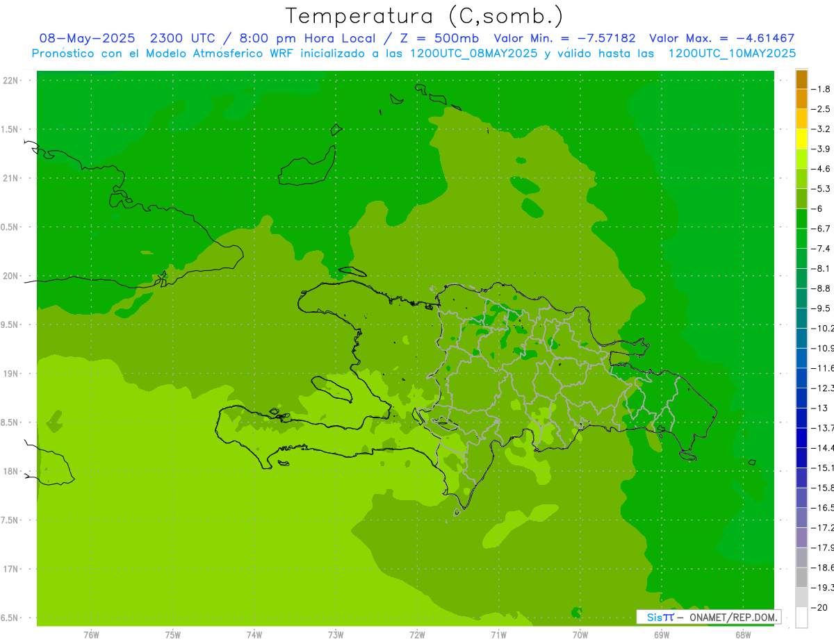Click the '71W' longitude axis label
Image resolution: width=834 pixels, height=644 pixels.
[x=498, y=634]
